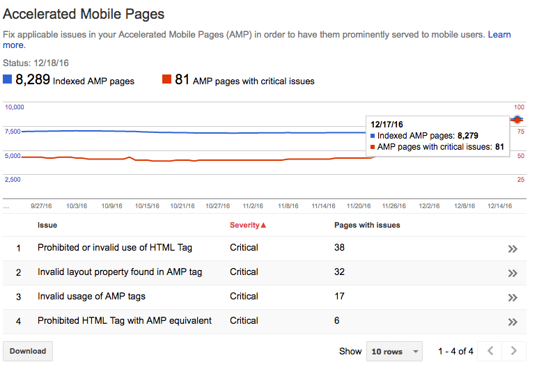546x392 pixels.
Task: Toggle the blue Indexed AMP pages legend box
Action: (x=8, y=79)
